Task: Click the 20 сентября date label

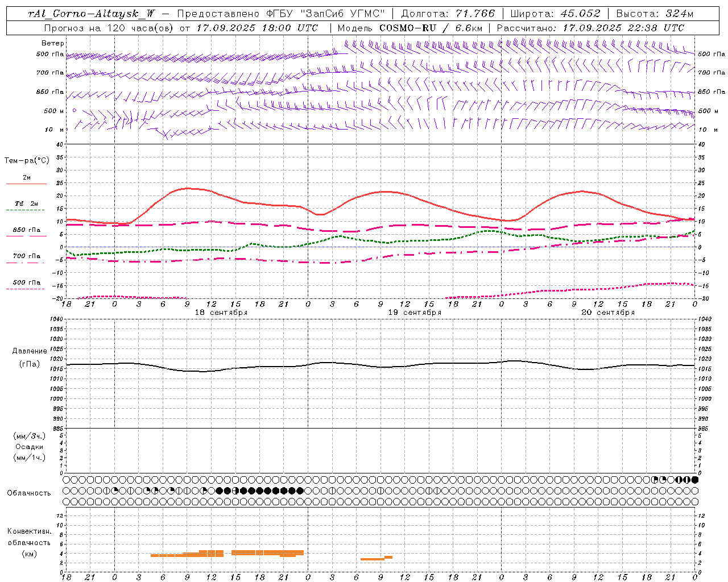Action: 608,313
